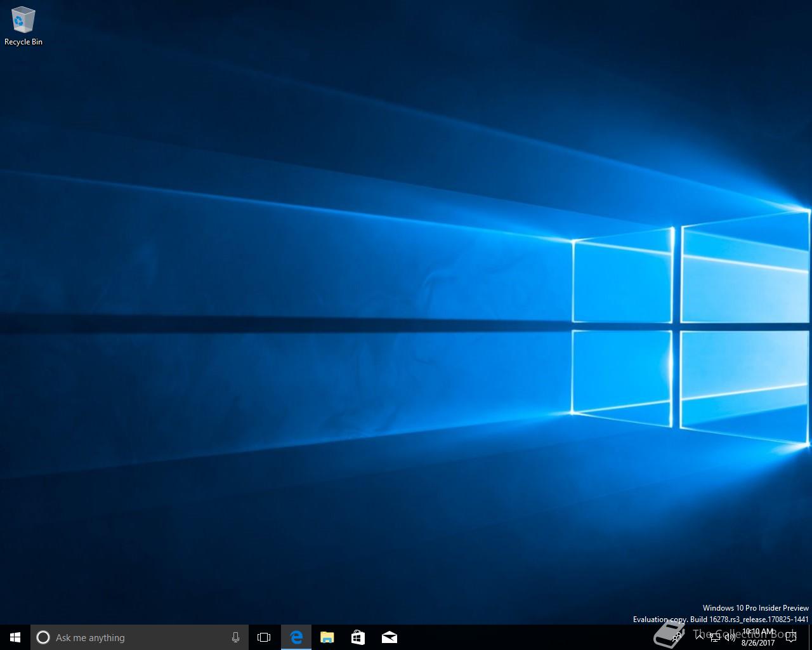Open the Action Center notification icon
The image size is (812, 650).
click(x=790, y=637)
